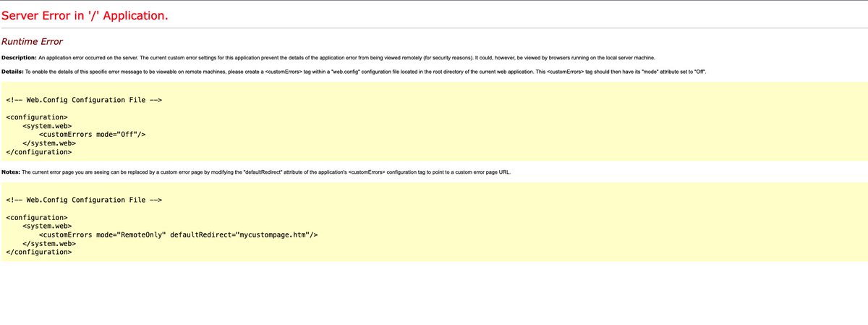Click the first block's closing </configuration> tag
868x325 pixels.
coord(39,152)
